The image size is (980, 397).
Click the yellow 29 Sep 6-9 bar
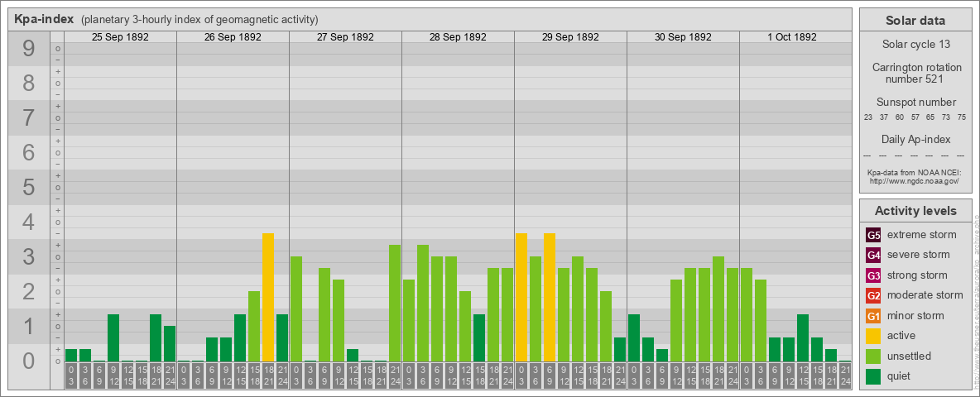tap(550, 297)
